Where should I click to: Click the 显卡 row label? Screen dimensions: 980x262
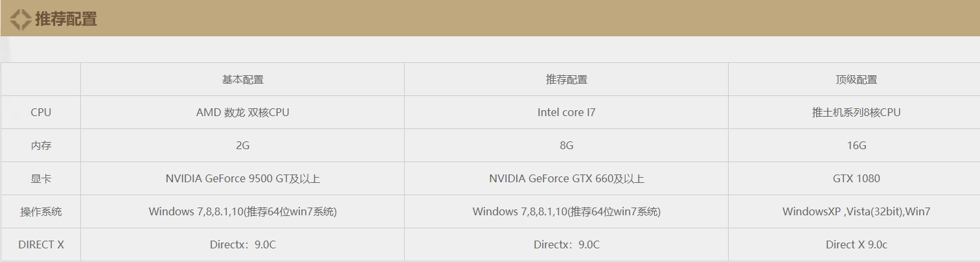[x=41, y=178]
